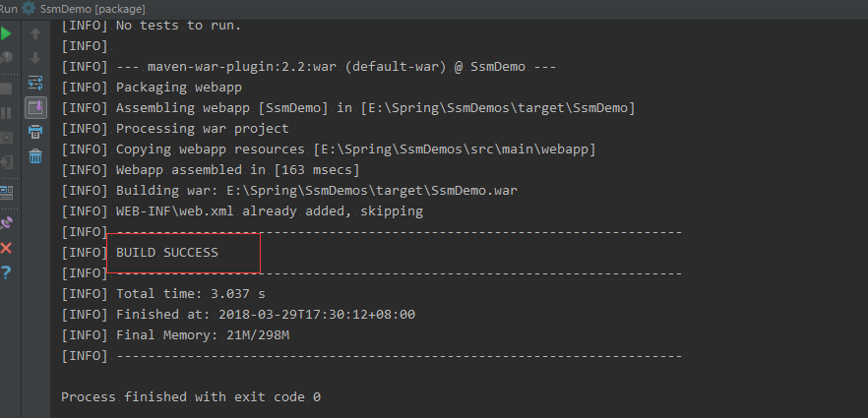Click the Exit process icon
Viewport: 868px width, 418px height.
pos(6,162)
